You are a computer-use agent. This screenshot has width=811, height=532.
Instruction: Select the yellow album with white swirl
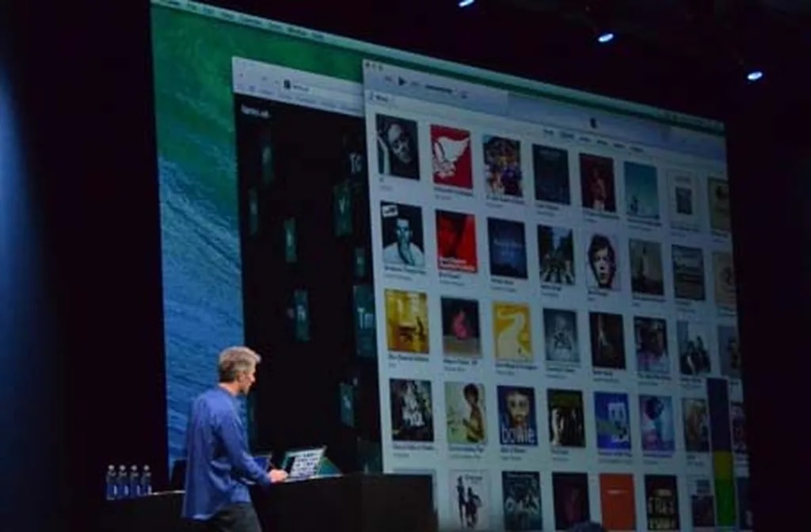pyautogui.click(x=512, y=332)
